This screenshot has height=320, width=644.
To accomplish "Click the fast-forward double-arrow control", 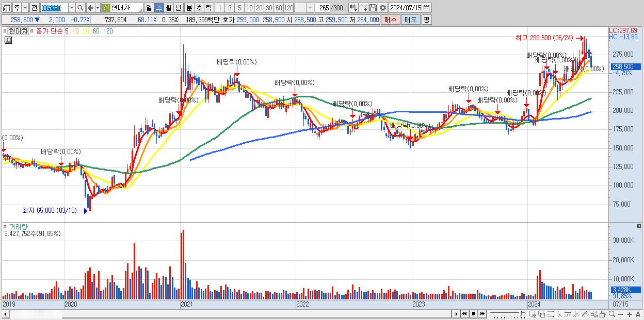I will coord(482,314).
